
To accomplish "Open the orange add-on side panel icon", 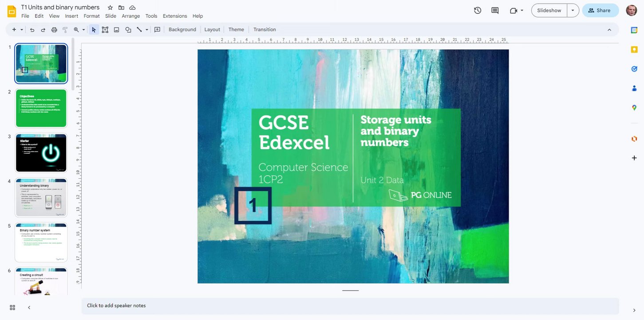I will (634, 139).
